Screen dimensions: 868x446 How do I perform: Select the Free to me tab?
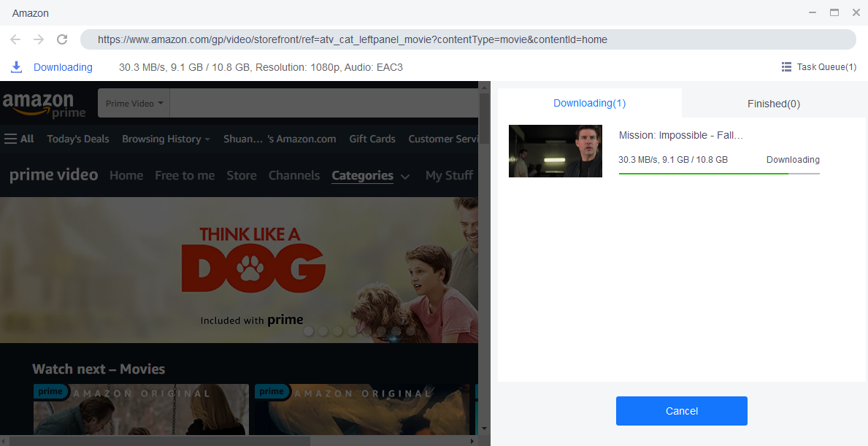pos(185,175)
